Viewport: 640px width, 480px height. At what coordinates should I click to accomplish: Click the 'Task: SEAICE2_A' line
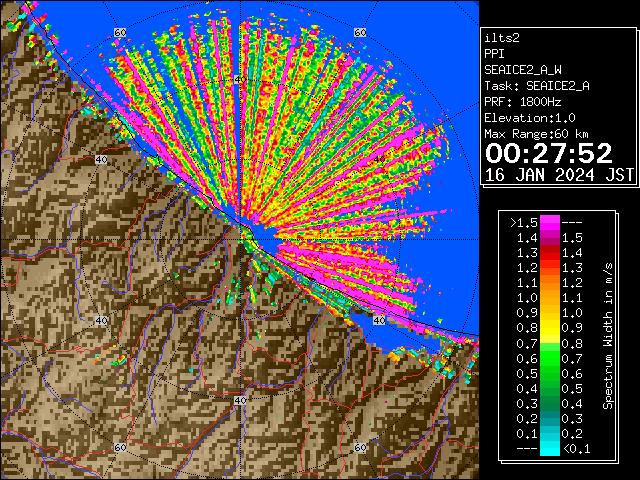[x=537, y=86]
